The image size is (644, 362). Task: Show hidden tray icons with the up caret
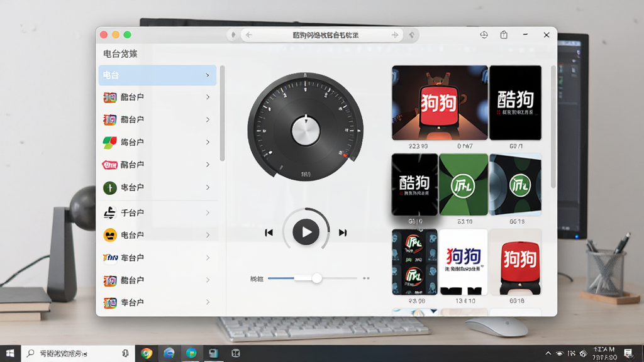pos(548,353)
